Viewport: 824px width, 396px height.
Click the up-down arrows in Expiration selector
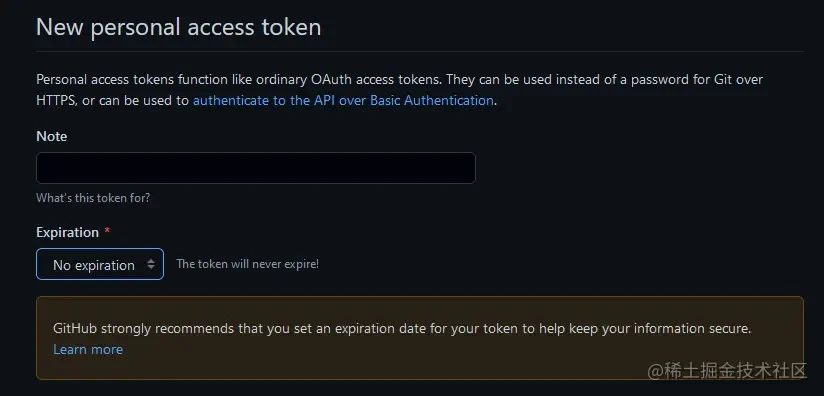[x=151, y=264]
